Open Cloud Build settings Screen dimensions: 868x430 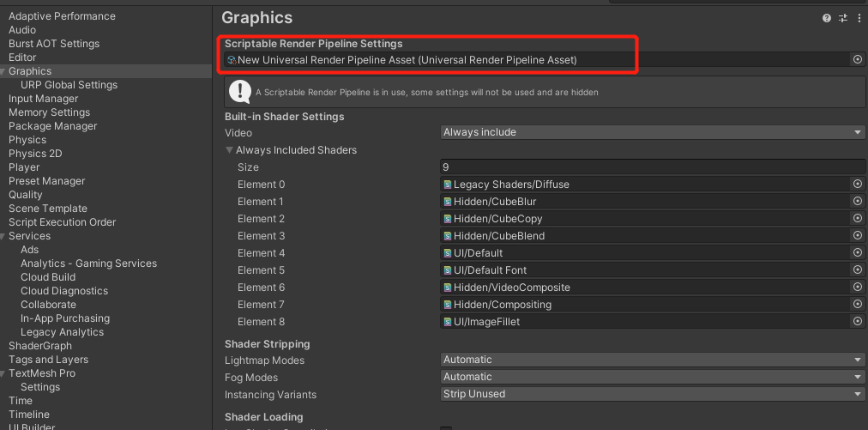tap(48, 277)
